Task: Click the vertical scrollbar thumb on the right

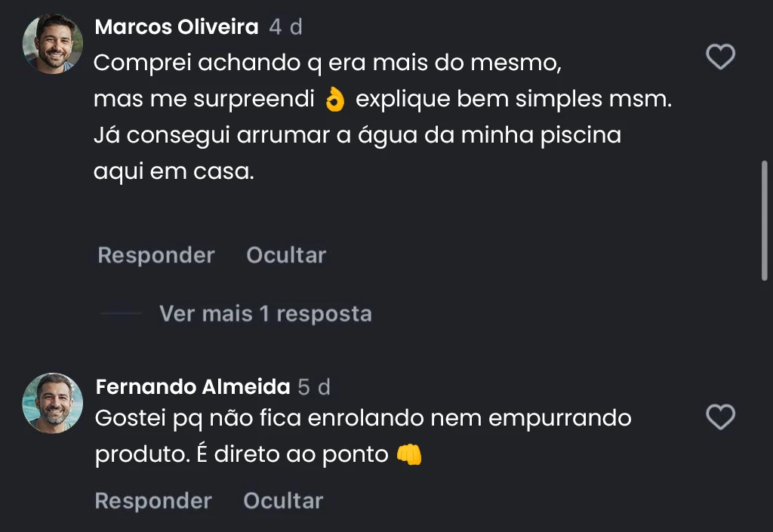Action: (x=765, y=220)
